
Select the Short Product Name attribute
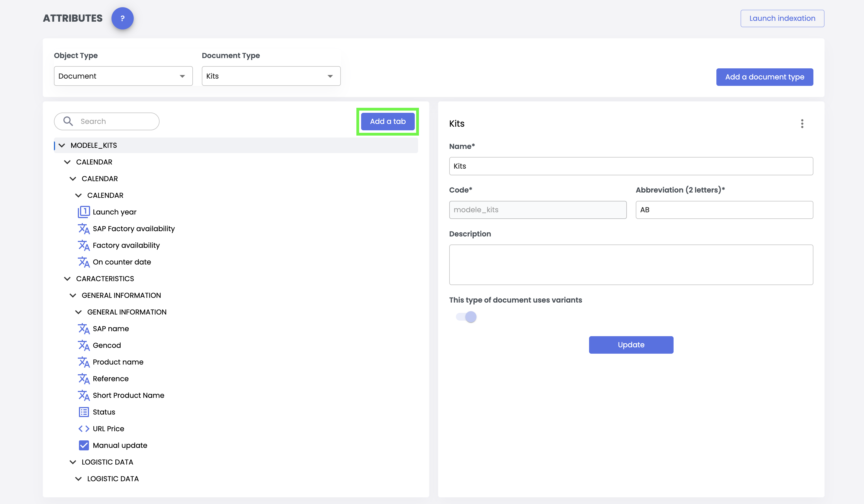click(128, 395)
